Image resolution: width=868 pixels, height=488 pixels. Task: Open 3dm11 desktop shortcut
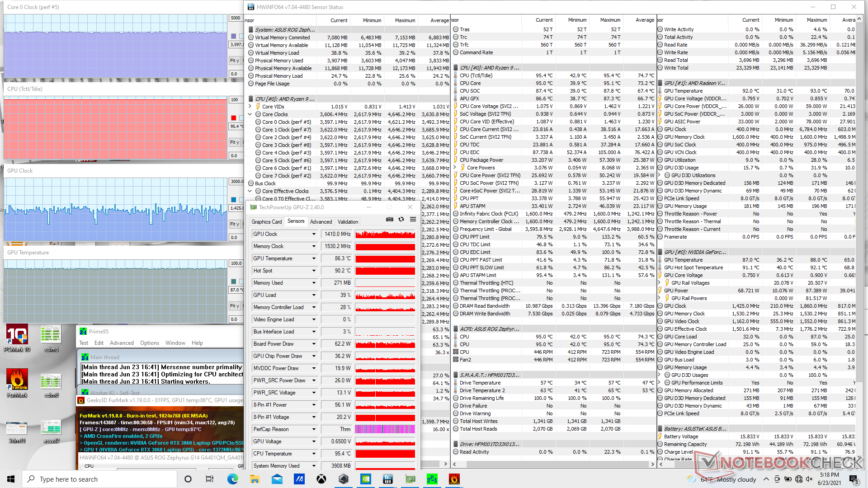coord(17,432)
